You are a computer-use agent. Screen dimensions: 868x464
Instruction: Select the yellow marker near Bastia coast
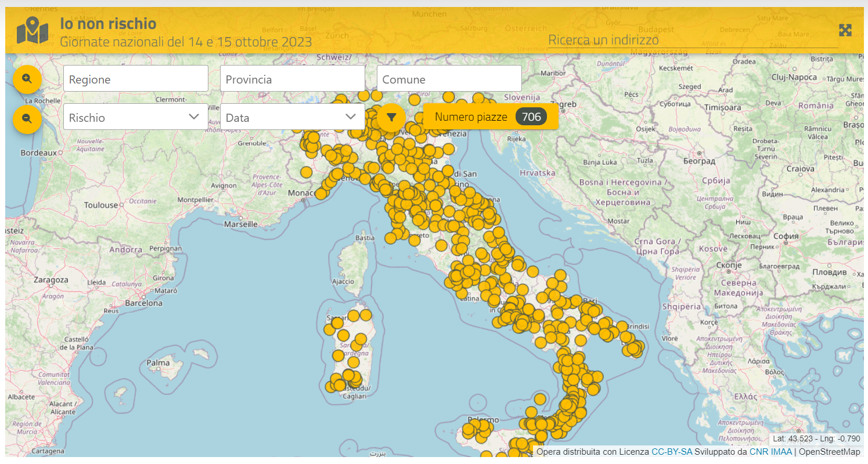[x=391, y=238]
